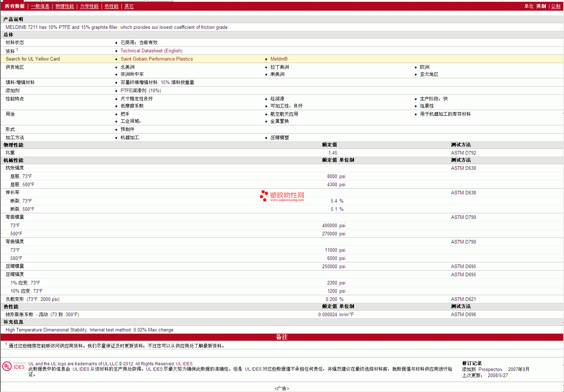Open the 一般信息 tab
The image size is (564, 392).
tap(40, 6)
